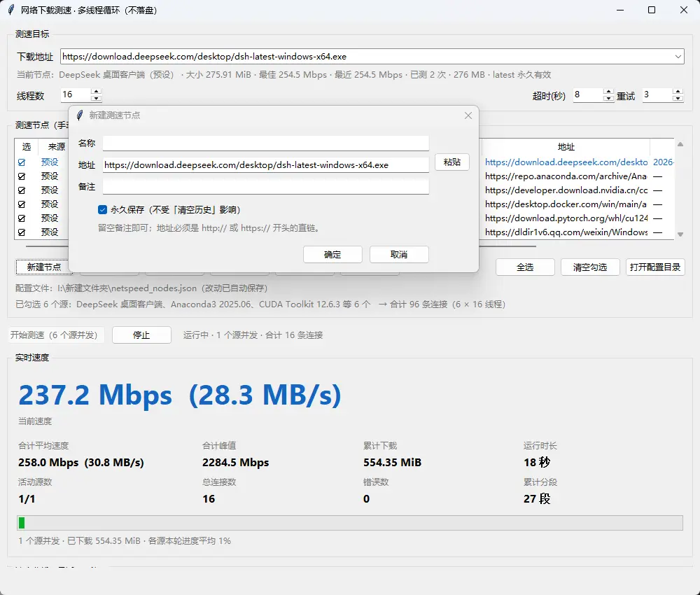Confirm the new node with 确定
Screen dimensions: 700x595
[x=332, y=254]
